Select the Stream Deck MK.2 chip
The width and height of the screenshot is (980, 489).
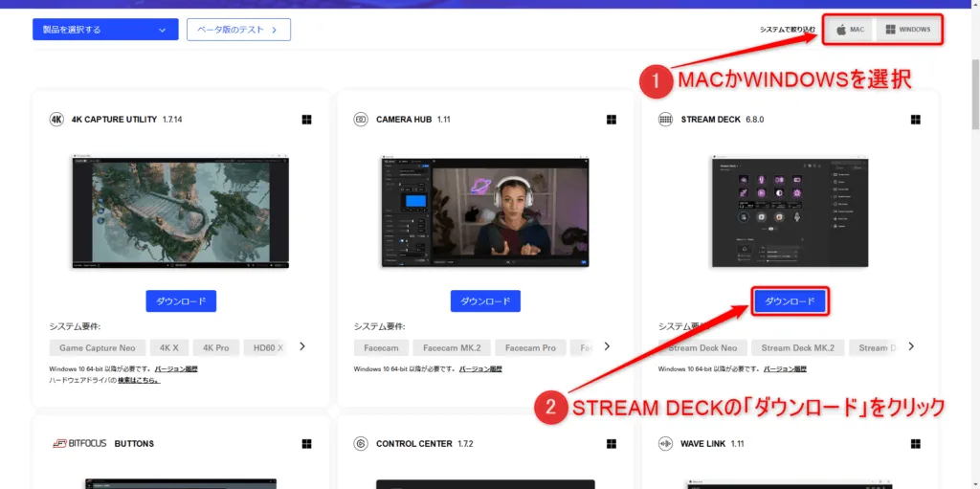[798, 347]
